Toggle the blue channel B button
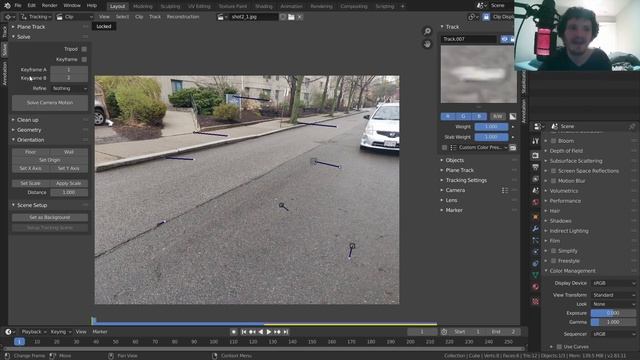This screenshot has height=360, width=640. (x=479, y=117)
